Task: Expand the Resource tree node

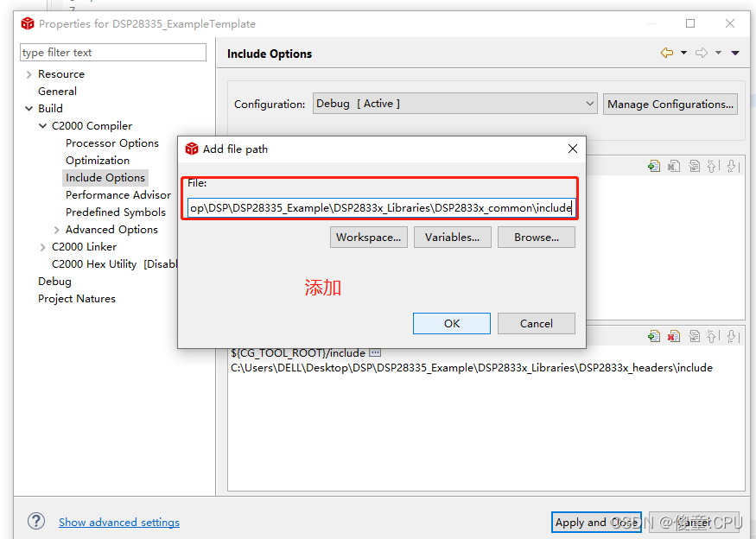Action: [29, 74]
